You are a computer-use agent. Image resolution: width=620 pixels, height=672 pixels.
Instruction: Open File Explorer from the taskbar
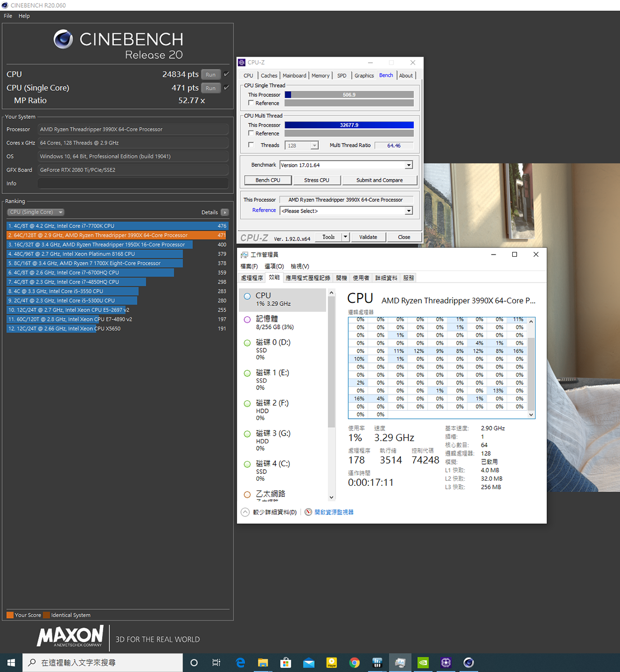click(263, 663)
